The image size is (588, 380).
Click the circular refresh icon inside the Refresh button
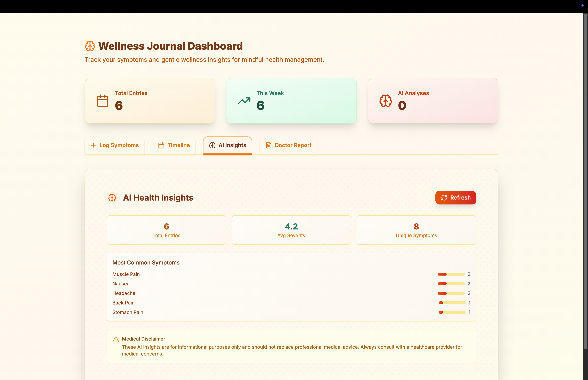coord(444,197)
